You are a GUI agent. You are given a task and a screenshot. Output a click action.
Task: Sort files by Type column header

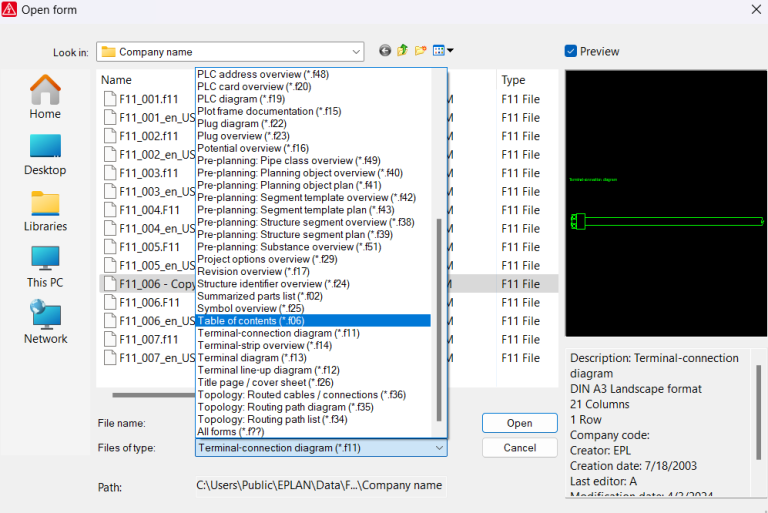513,80
